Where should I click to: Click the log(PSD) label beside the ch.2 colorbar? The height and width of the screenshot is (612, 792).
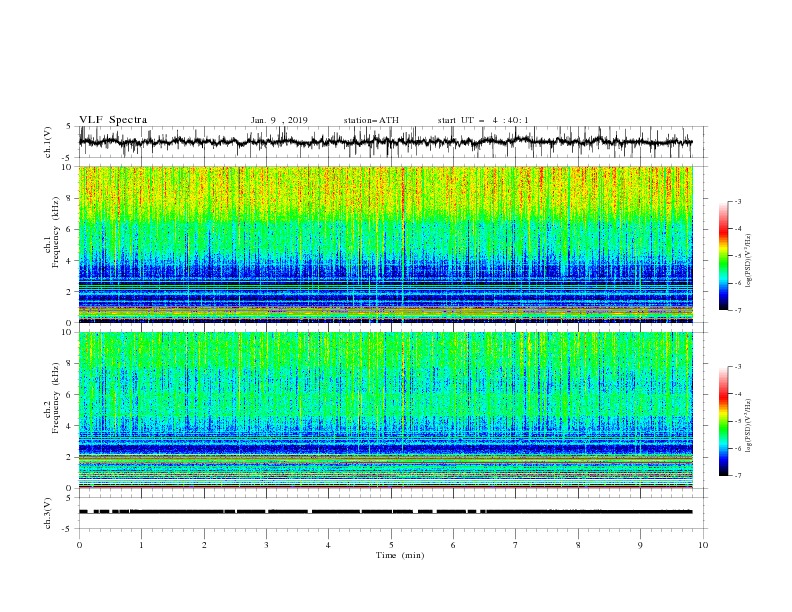[x=748, y=425]
